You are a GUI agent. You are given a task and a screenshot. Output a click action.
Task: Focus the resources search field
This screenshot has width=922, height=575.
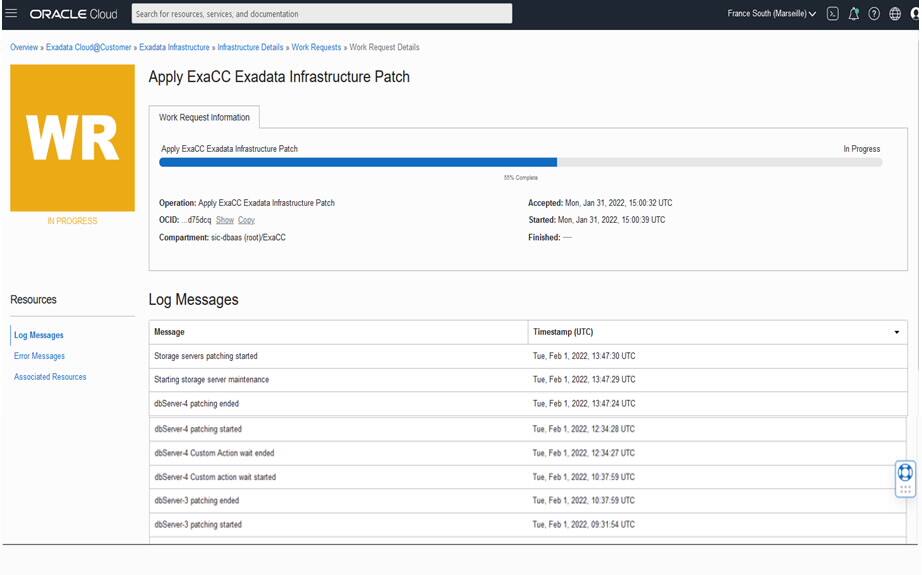tap(322, 14)
